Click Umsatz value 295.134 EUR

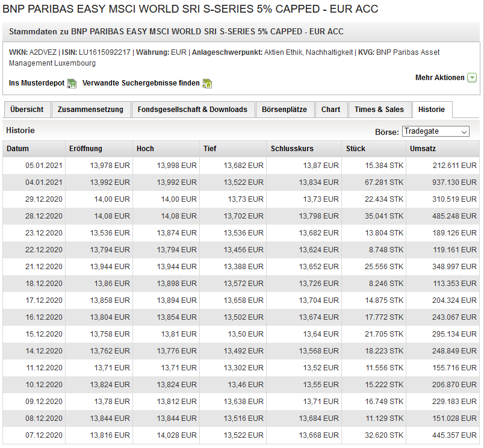454,334
